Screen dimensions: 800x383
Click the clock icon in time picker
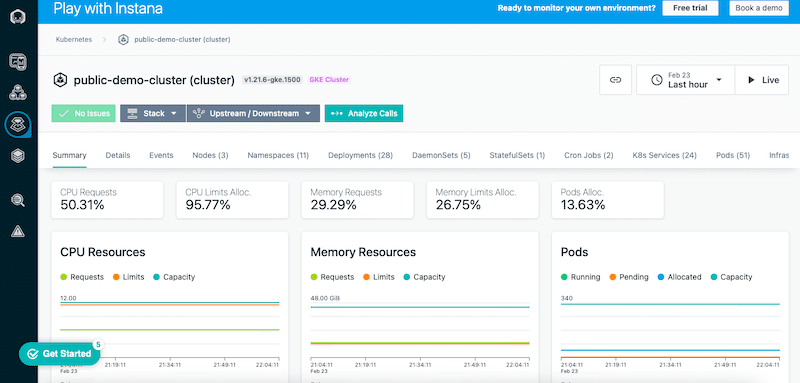click(657, 80)
